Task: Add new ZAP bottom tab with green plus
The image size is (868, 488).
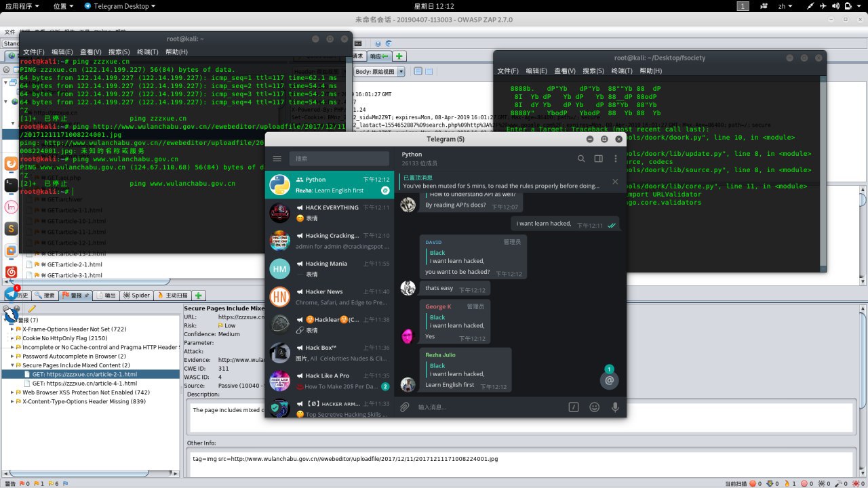Action: click(199, 296)
